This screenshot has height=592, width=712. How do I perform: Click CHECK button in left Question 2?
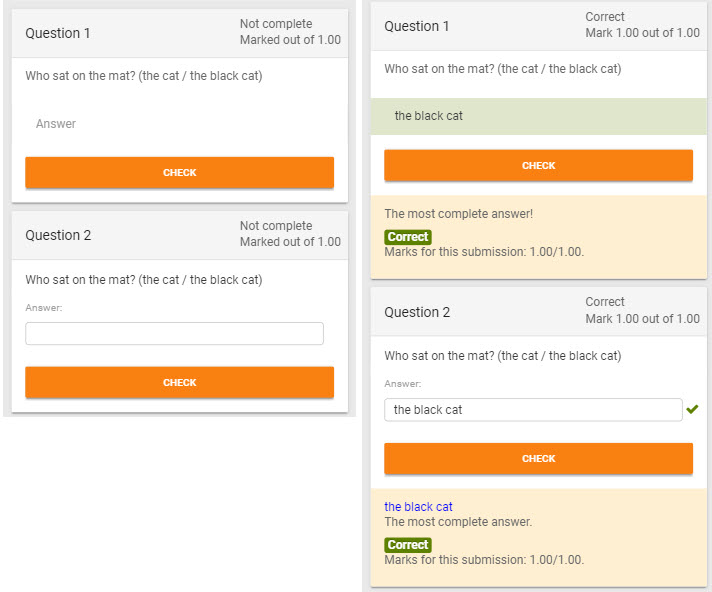pyautogui.click(x=179, y=382)
